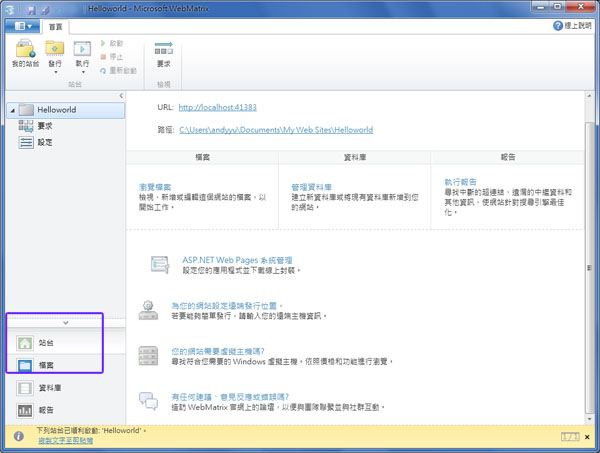Switch to the Home (首頁) ribbon tab
Image resolution: width=600 pixels, height=453 pixels.
(55, 27)
